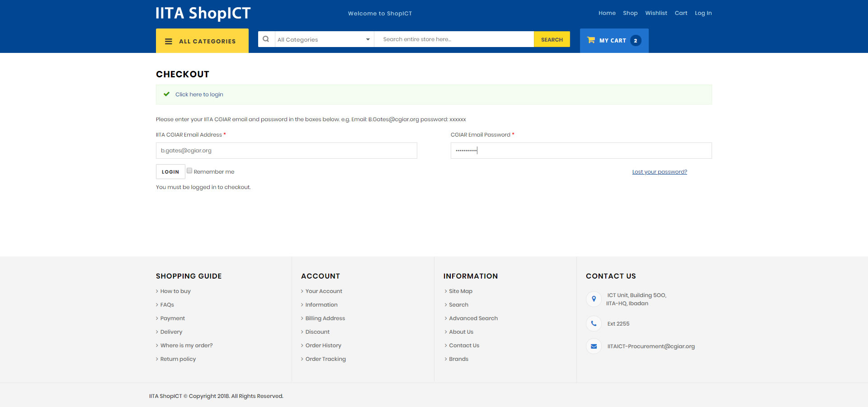Open the Delivery footer link
The height and width of the screenshot is (407, 868).
click(171, 332)
